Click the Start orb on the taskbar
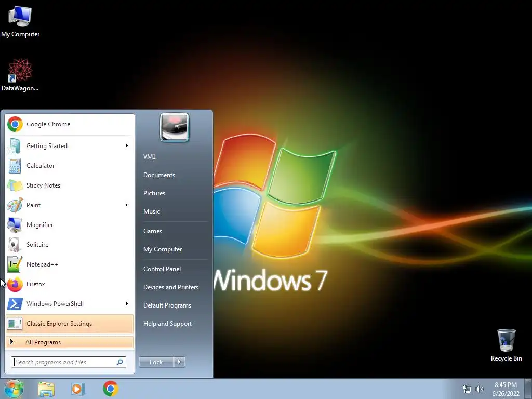The image size is (532, 399). (x=14, y=389)
